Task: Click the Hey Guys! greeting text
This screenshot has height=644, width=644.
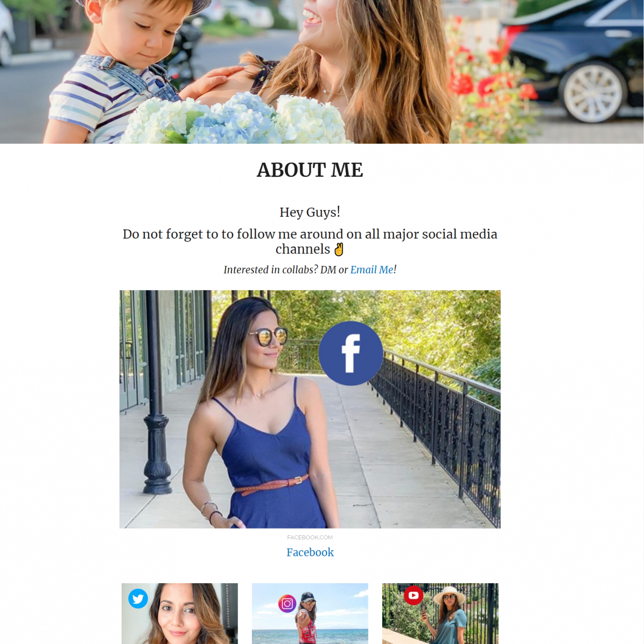Action: coord(310,212)
